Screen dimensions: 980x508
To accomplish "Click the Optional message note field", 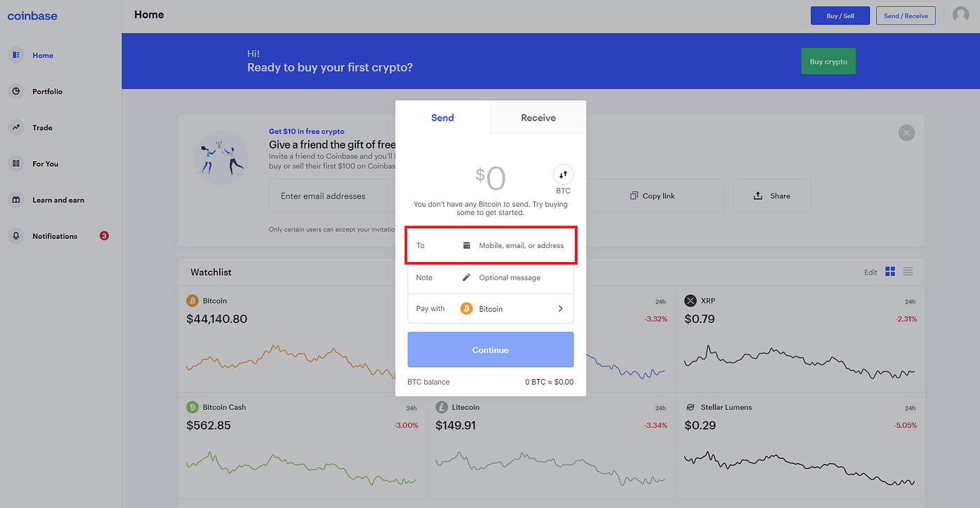I will (491, 277).
